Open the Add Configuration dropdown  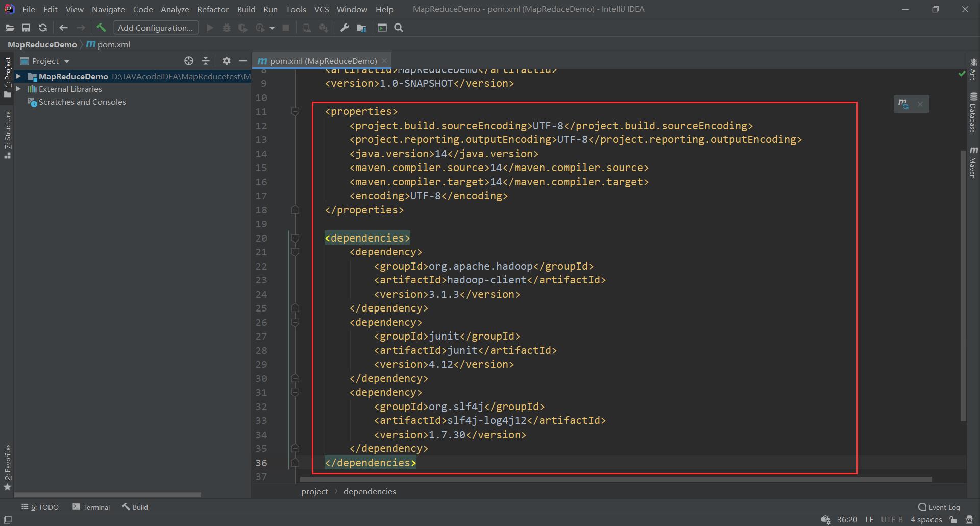(156, 28)
